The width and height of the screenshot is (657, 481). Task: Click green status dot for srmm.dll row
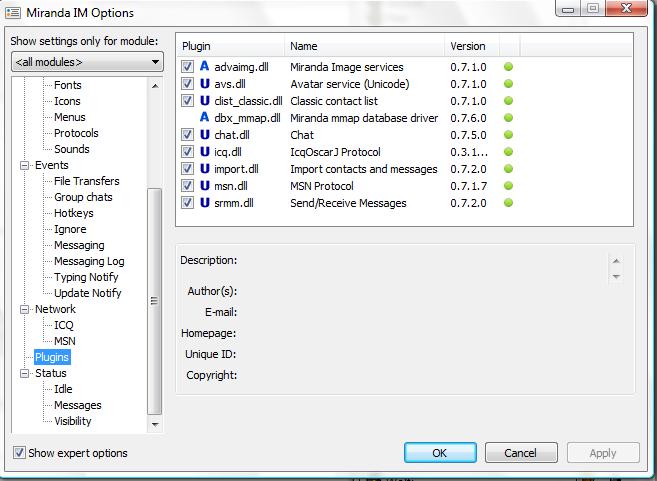click(x=508, y=202)
